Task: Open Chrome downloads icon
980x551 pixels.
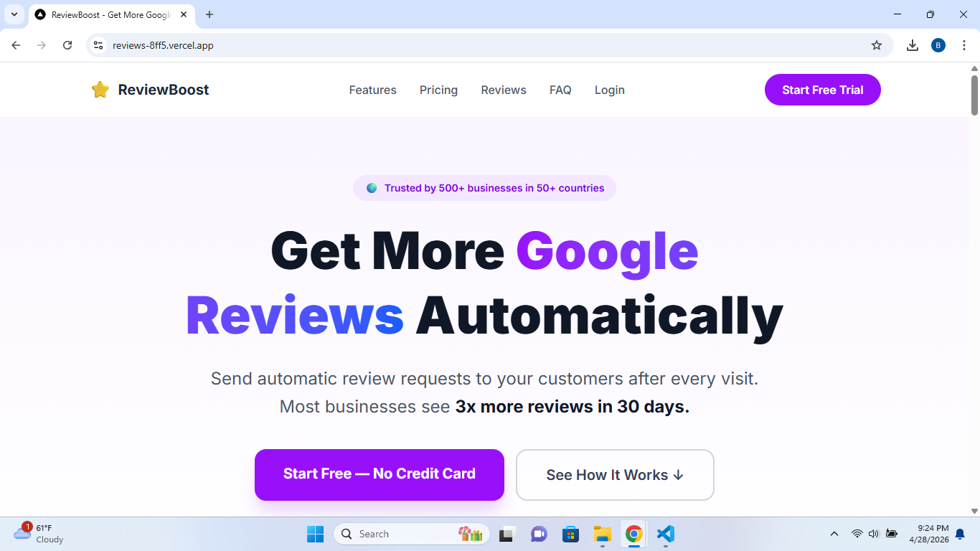Action: (913, 45)
